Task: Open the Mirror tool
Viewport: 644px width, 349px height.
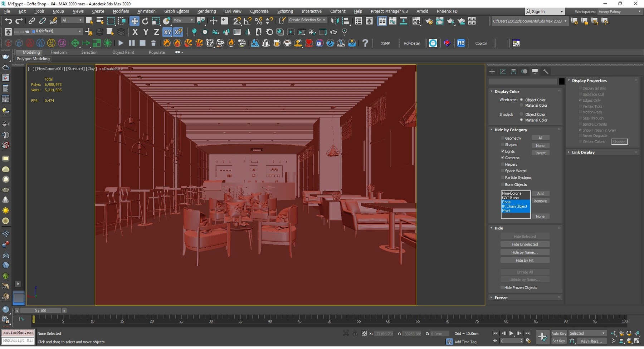Action: [335, 21]
